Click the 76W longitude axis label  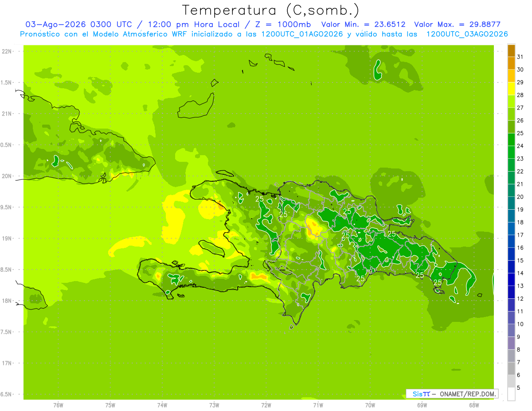[x=58, y=405]
